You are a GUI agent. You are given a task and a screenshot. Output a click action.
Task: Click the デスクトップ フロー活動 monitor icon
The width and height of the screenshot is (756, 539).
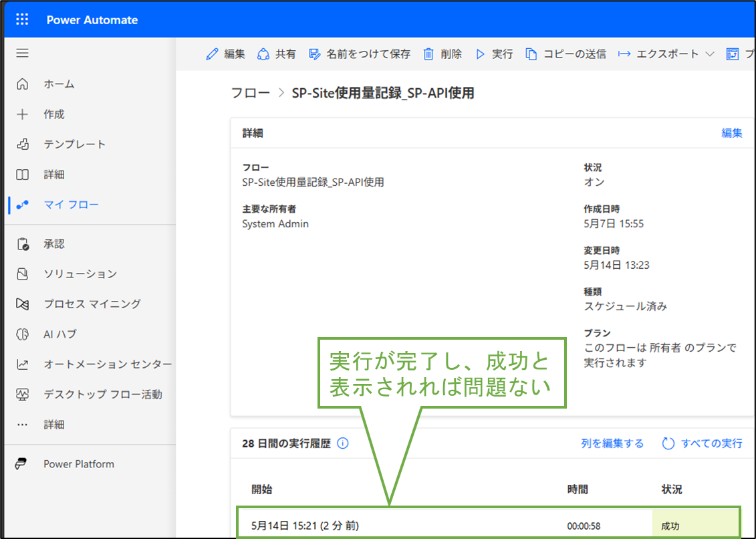(x=22, y=395)
